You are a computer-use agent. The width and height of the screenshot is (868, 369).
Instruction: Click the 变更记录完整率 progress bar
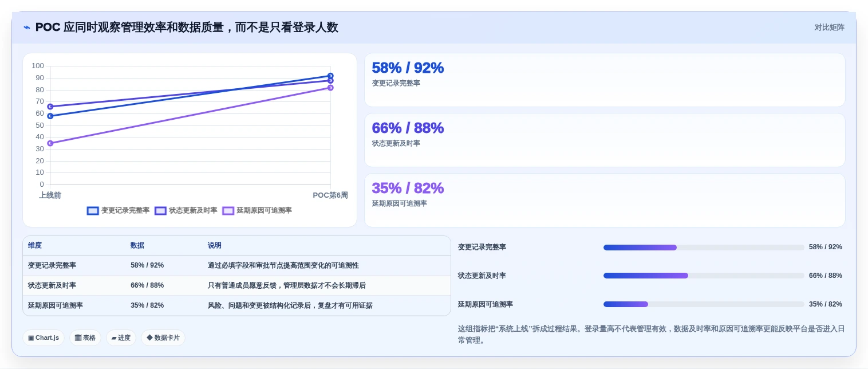(704, 248)
